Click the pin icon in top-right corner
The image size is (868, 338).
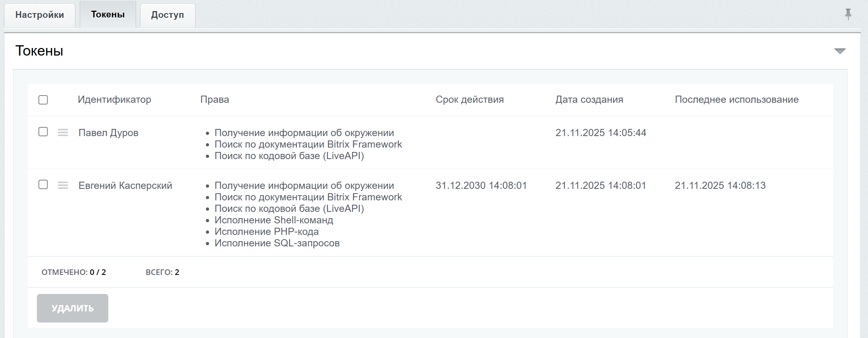point(848,14)
